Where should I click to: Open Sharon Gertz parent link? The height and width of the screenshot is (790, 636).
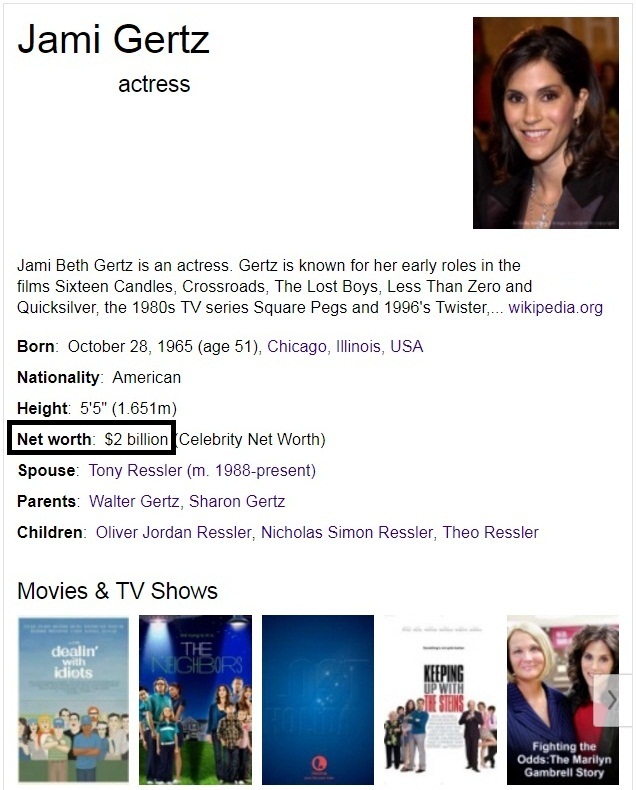click(x=237, y=501)
